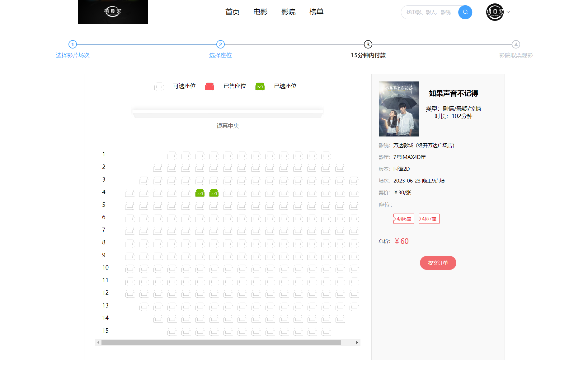Select seat 6 in row 5

pos(200,206)
